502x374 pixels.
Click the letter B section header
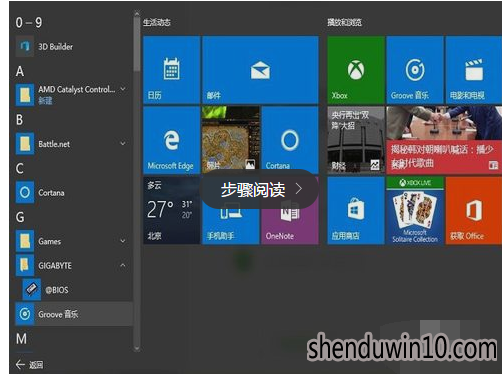pos(20,119)
